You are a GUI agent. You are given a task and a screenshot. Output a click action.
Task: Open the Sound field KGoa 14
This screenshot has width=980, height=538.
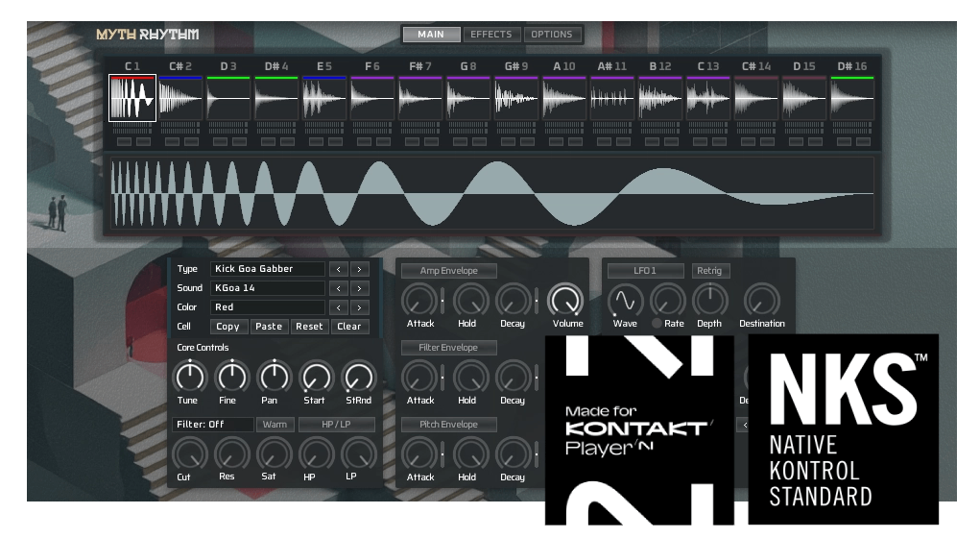click(268, 288)
